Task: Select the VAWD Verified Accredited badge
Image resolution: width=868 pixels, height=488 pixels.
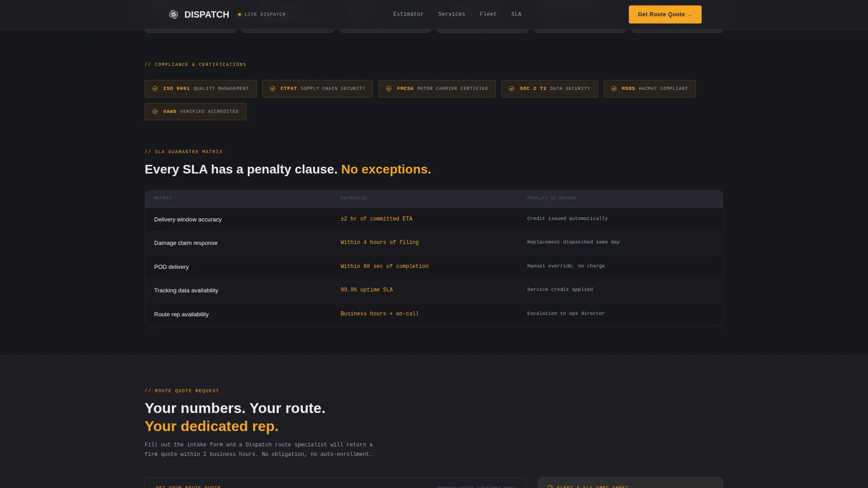Action: click(x=195, y=112)
